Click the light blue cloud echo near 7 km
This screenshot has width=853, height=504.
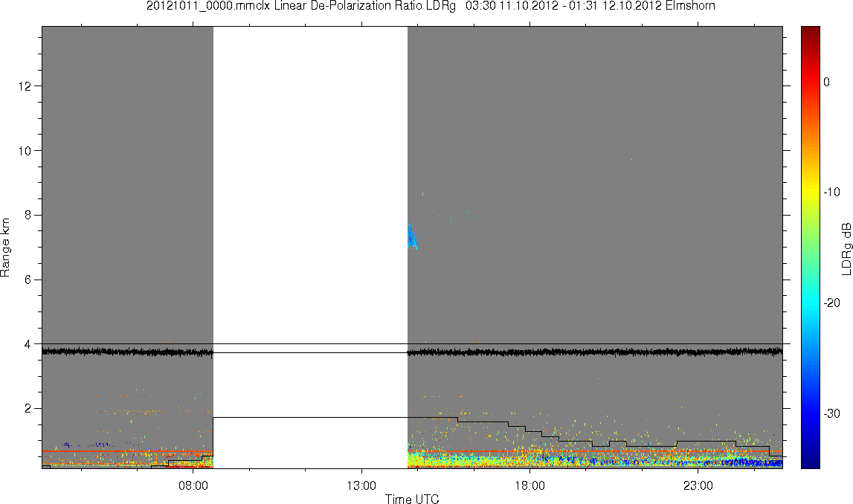click(412, 236)
